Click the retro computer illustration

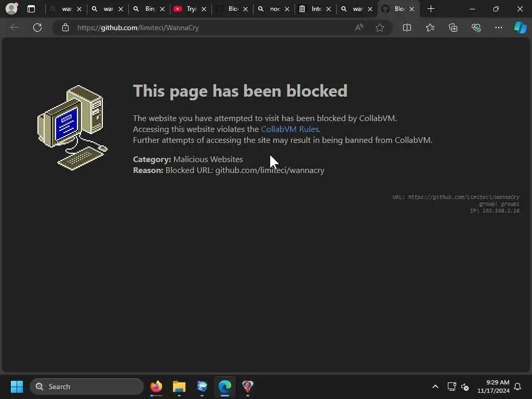(72, 128)
